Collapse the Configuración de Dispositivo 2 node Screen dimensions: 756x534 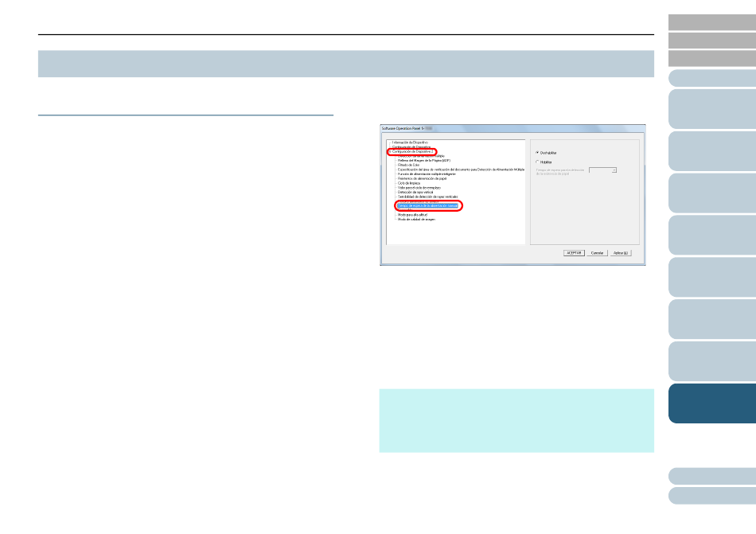pyautogui.click(x=389, y=151)
